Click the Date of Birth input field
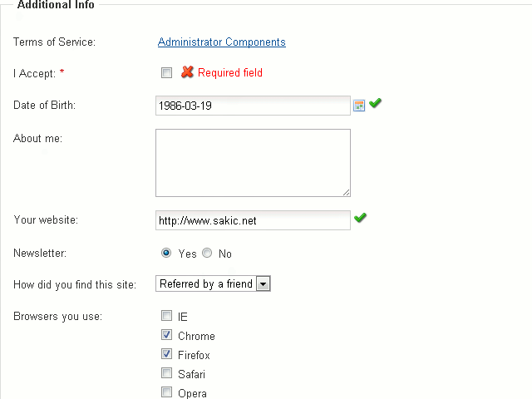 pyautogui.click(x=253, y=106)
